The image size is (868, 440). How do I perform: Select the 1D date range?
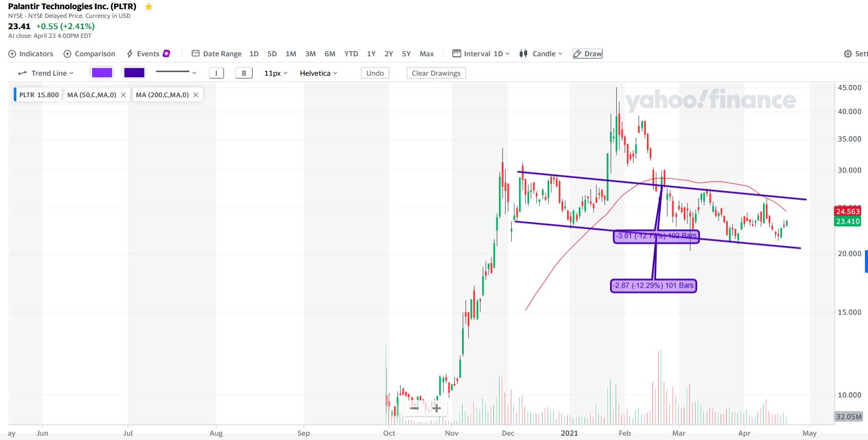click(254, 54)
